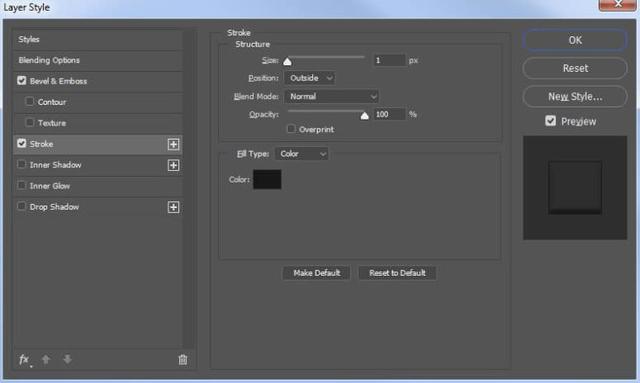Screen dimensions: 640x383
Task: Select the Texture row label
Action: click(x=52, y=123)
